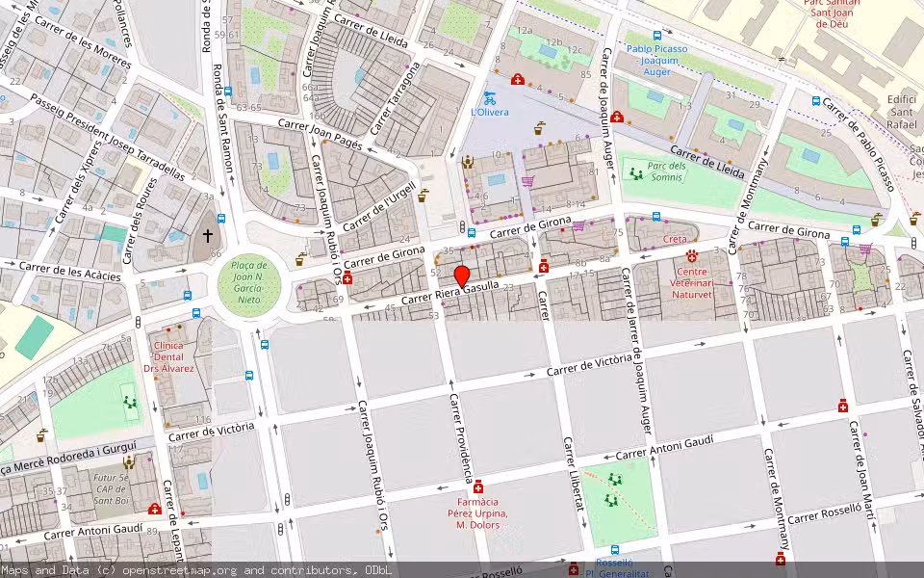Image resolution: width=924 pixels, height=578 pixels.
Task: Select the pharmacy icon above Farmàcia Pérez Urpina
Action: 478,487
